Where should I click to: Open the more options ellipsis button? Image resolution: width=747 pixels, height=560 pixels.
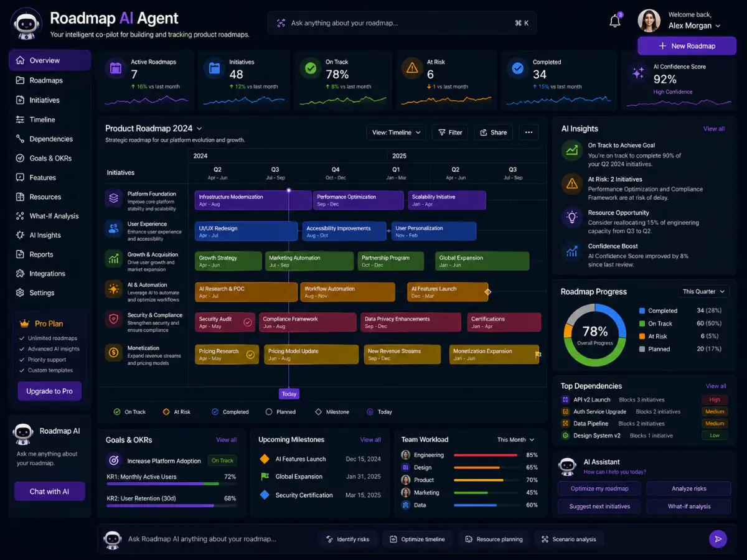click(x=529, y=132)
